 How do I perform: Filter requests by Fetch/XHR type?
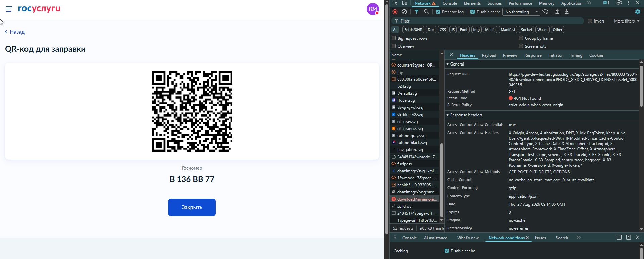(x=413, y=30)
